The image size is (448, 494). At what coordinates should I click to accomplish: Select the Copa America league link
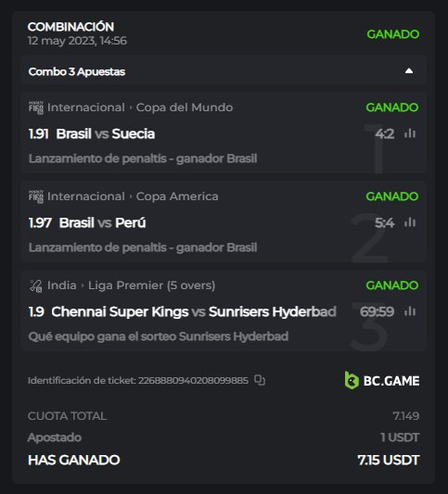177,196
